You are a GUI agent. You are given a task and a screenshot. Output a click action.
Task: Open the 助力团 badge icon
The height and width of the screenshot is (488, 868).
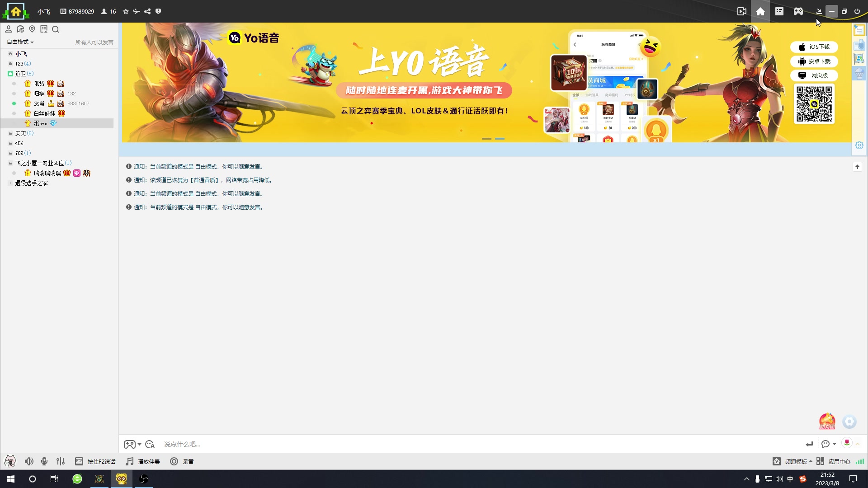coord(827,421)
